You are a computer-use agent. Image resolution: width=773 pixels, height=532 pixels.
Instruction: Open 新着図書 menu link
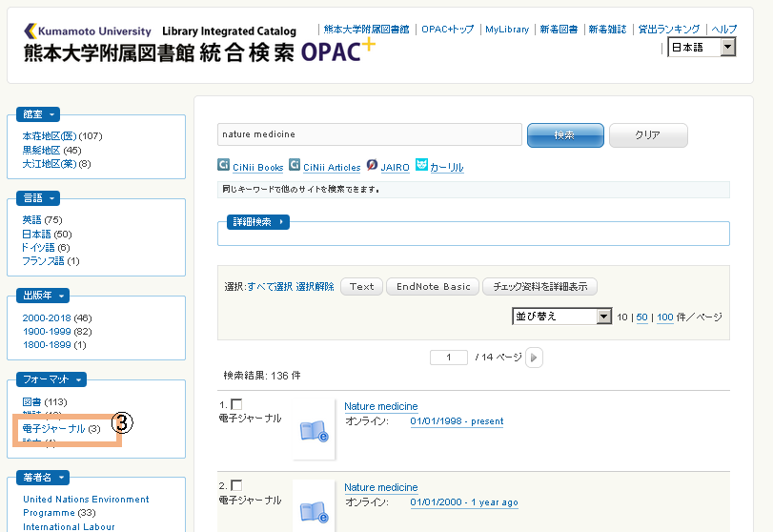559,30
